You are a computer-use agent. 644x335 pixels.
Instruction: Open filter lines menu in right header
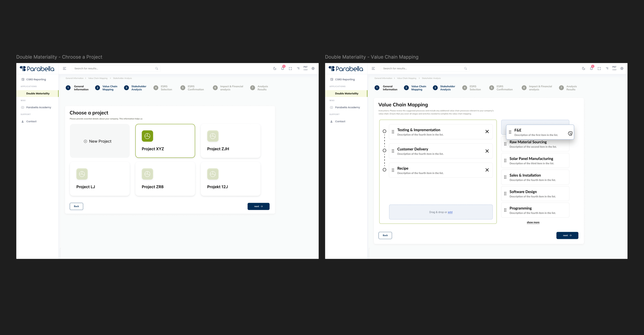point(607,68)
